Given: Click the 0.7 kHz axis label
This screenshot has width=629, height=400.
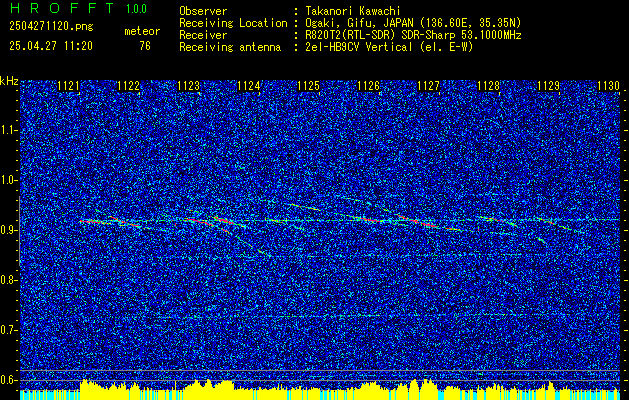Looking at the screenshot, I should [9, 330].
